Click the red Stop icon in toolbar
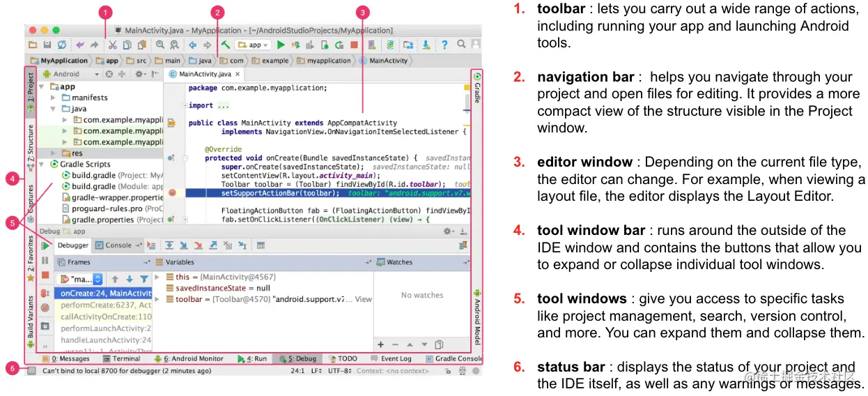868x396 pixels. tap(354, 45)
